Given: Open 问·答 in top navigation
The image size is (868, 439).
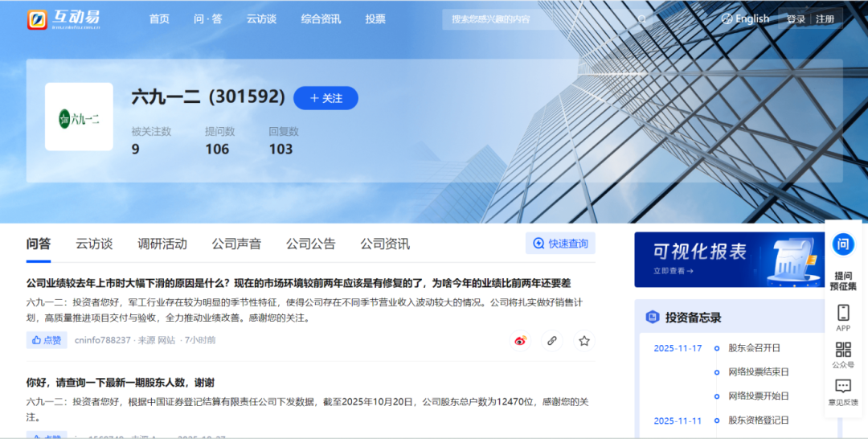Looking at the screenshot, I should [x=208, y=18].
